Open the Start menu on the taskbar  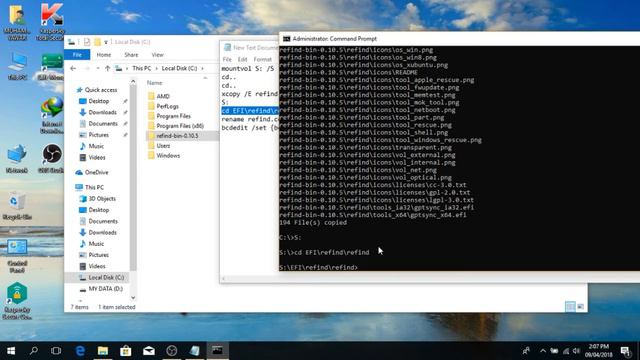(x=11, y=351)
